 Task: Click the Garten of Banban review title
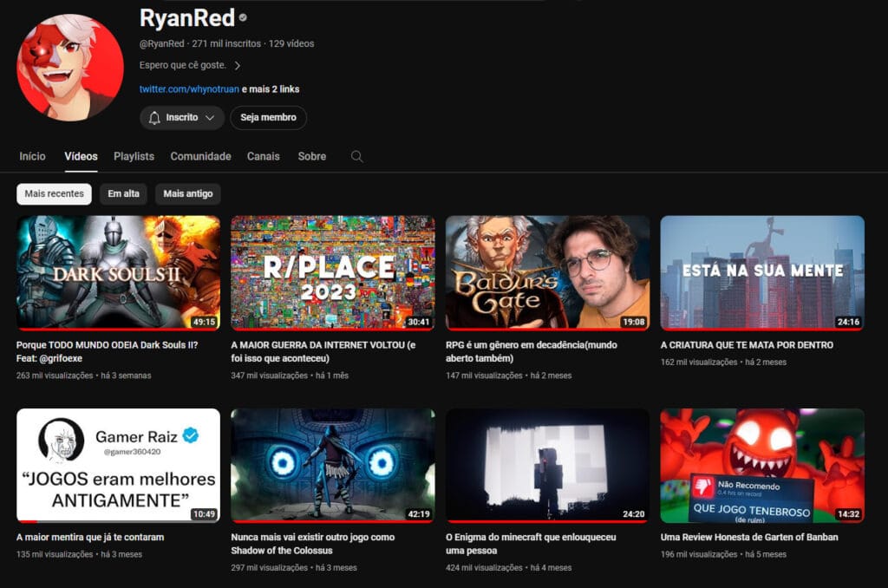pyautogui.click(x=748, y=537)
